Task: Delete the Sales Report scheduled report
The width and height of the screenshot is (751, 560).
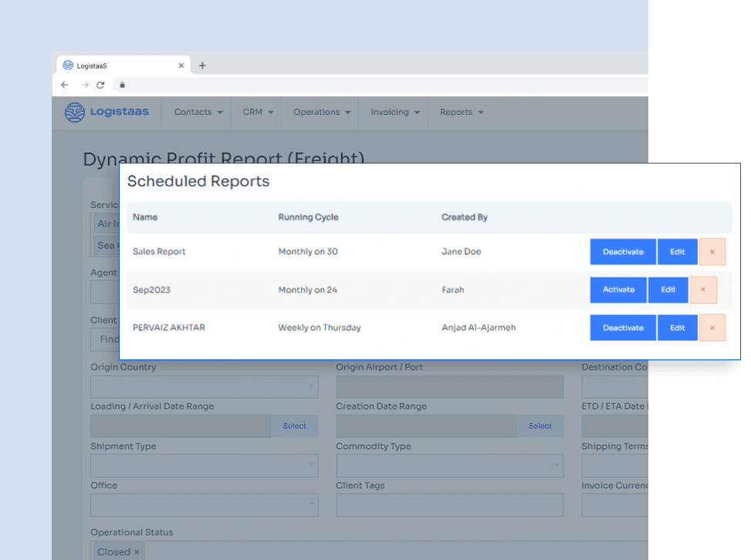Action: click(x=712, y=251)
